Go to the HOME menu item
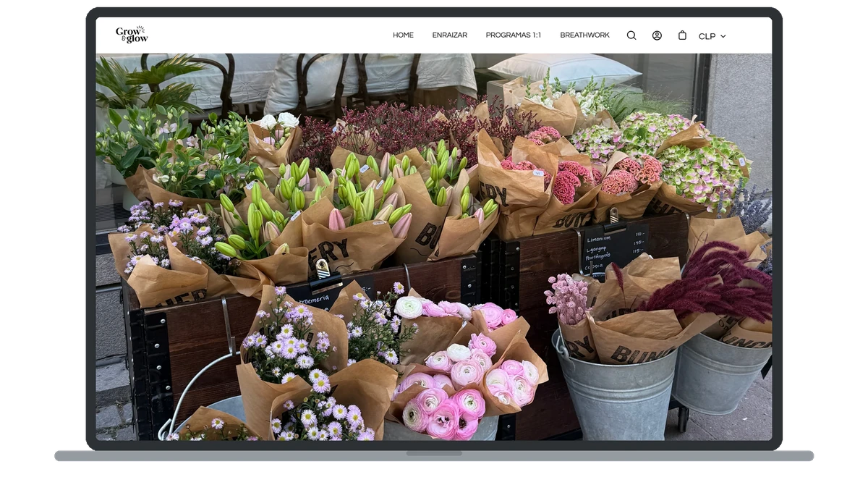 point(403,35)
